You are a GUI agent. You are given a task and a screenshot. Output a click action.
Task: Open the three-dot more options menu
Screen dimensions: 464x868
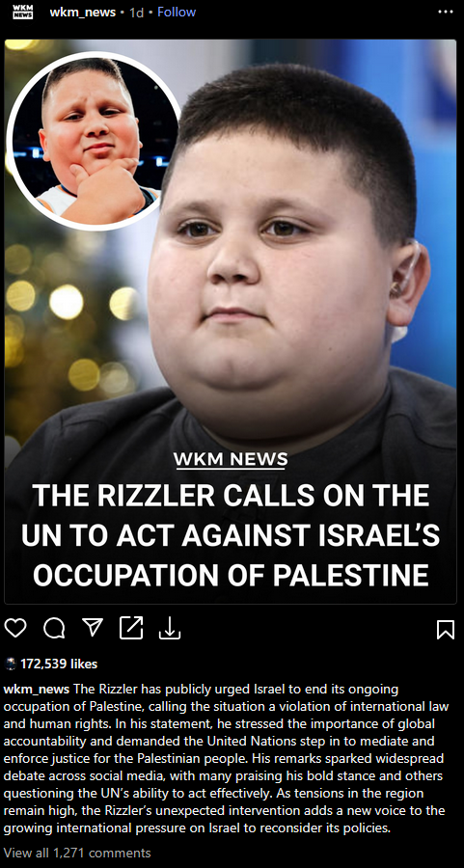pyautogui.click(x=445, y=12)
